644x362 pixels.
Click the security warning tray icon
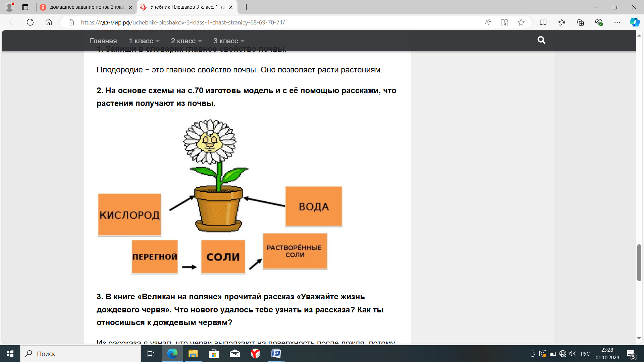(x=543, y=354)
